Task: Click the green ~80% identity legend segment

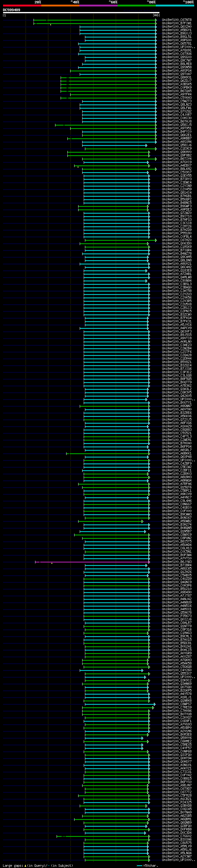Action: click(136, 6)
